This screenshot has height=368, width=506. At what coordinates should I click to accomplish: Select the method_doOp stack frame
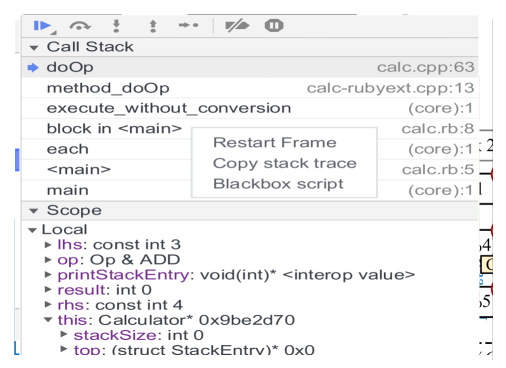point(250,88)
